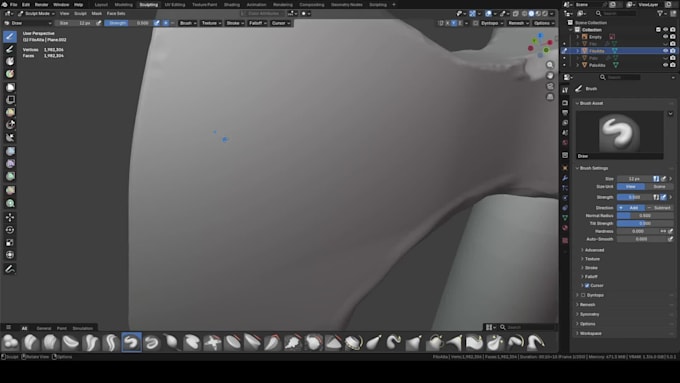Open the Modifiers wrench properties tab
Screen dimensions: 680x383
pos(565,178)
